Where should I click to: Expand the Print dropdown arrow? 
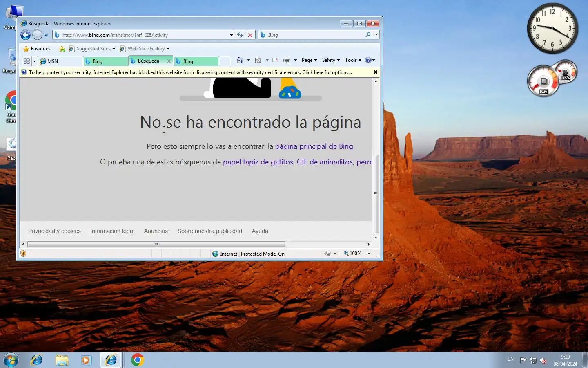(295, 60)
